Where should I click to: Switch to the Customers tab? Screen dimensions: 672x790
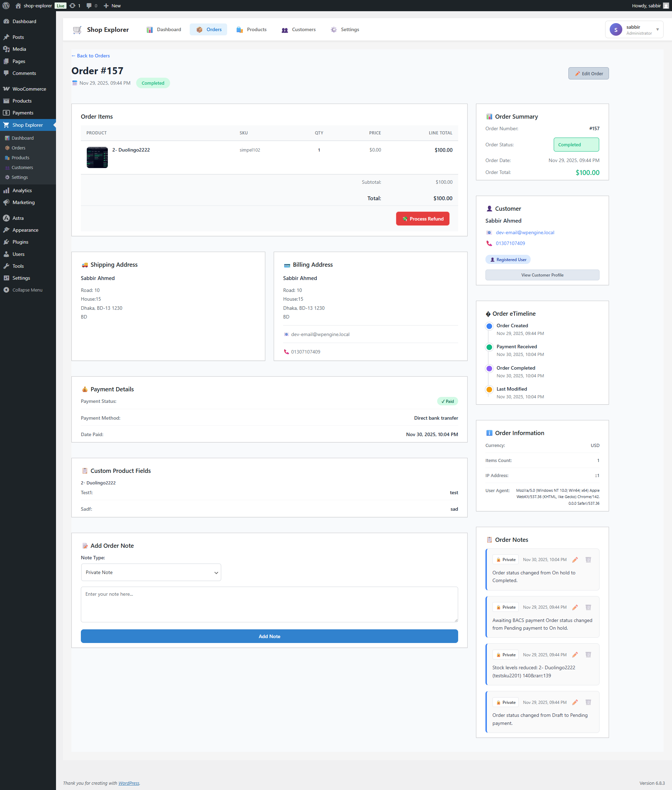[x=298, y=30]
